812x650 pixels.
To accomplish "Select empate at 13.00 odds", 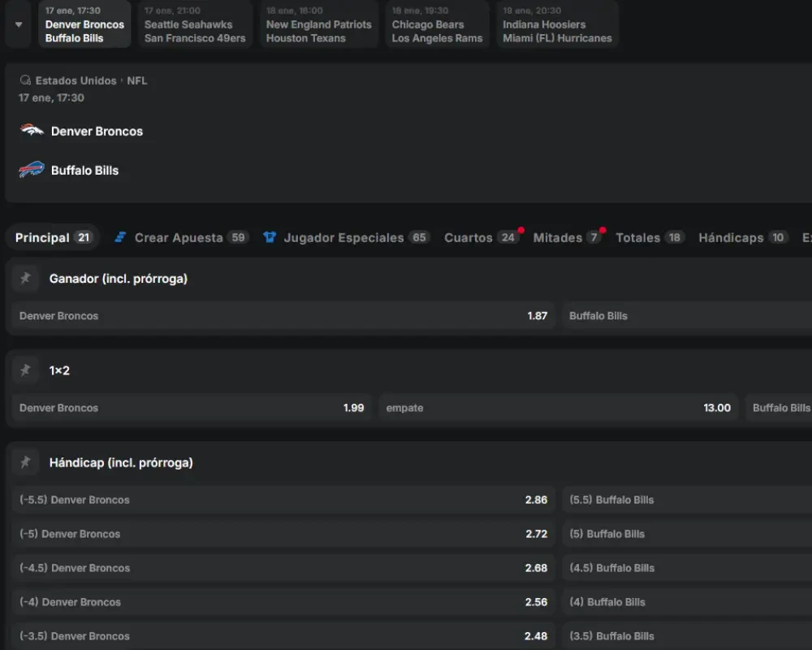I will (559, 408).
